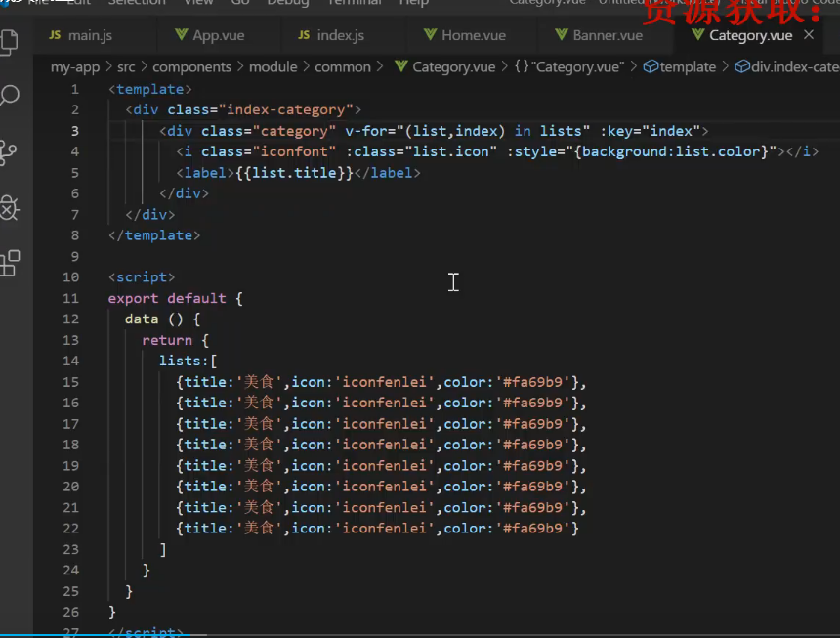The width and height of the screenshot is (840, 638).
Task: Open the View menu
Action: point(198,2)
